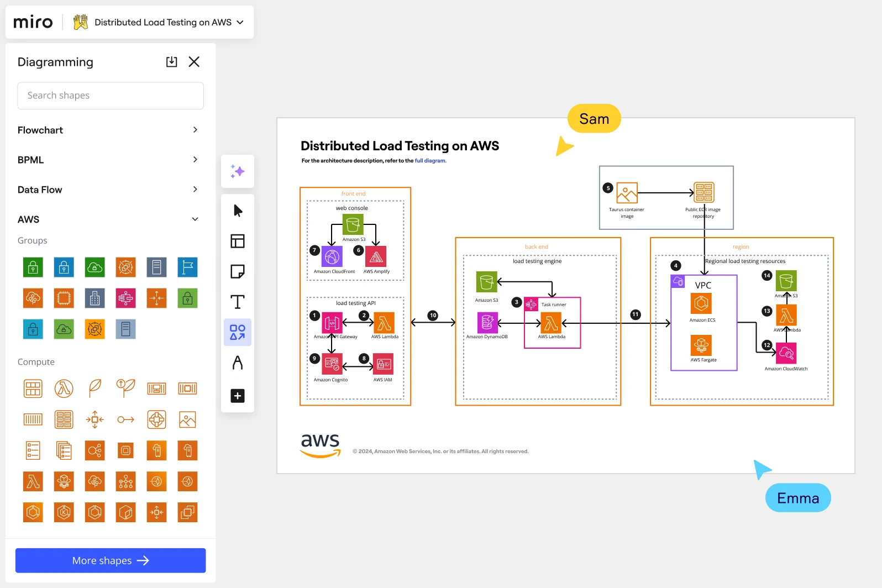The height and width of the screenshot is (588, 882).
Task: Pick the orange inward-arrows group shape
Action: coord(157,298)
